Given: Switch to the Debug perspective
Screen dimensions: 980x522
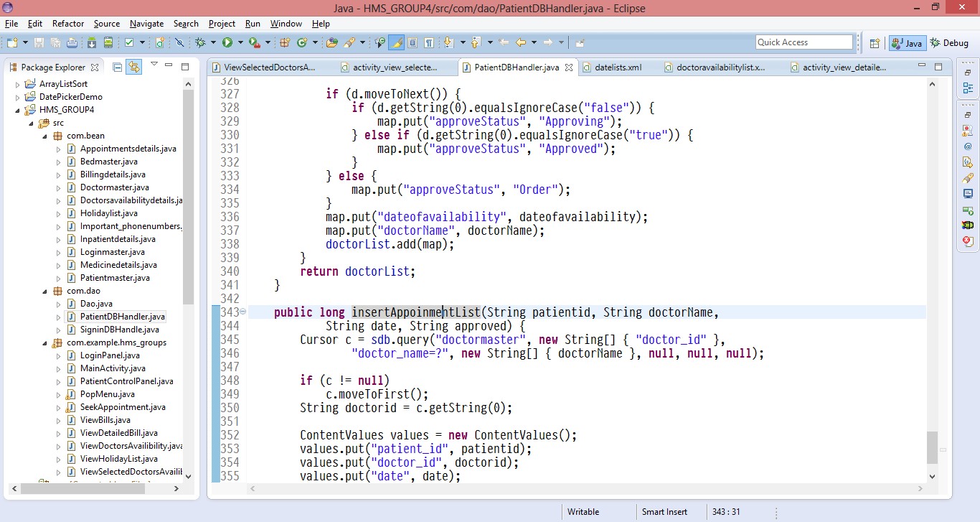Looking at the screenshot, I should tap(949, 43).
